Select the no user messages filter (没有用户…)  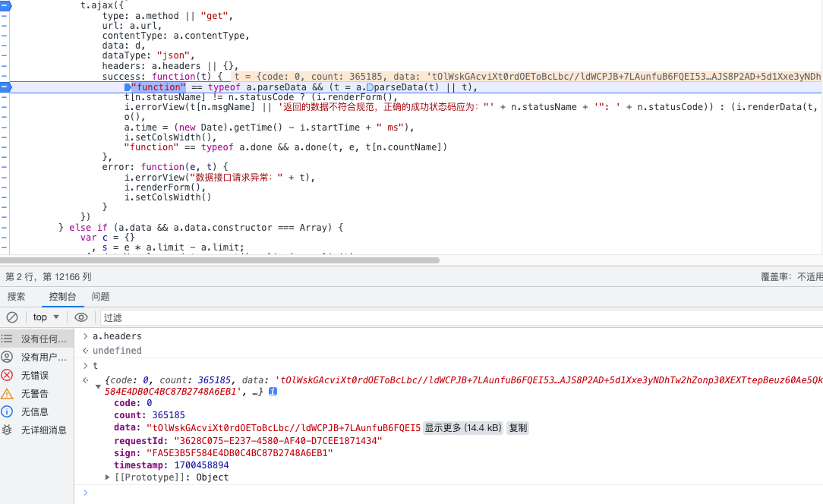pyautogui.click(x=43, y=357)
